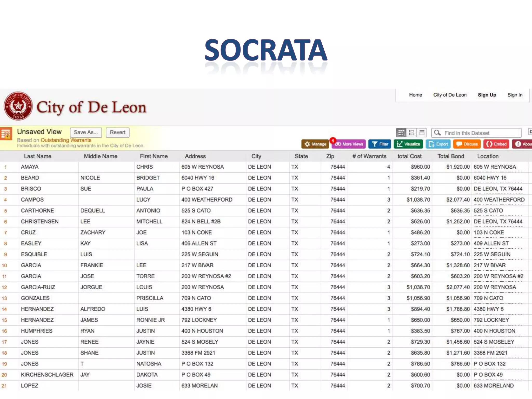The width and height of the screenshot is (532, 399).
Task: Sort by Last Name column header
Action: pos(38,156)
